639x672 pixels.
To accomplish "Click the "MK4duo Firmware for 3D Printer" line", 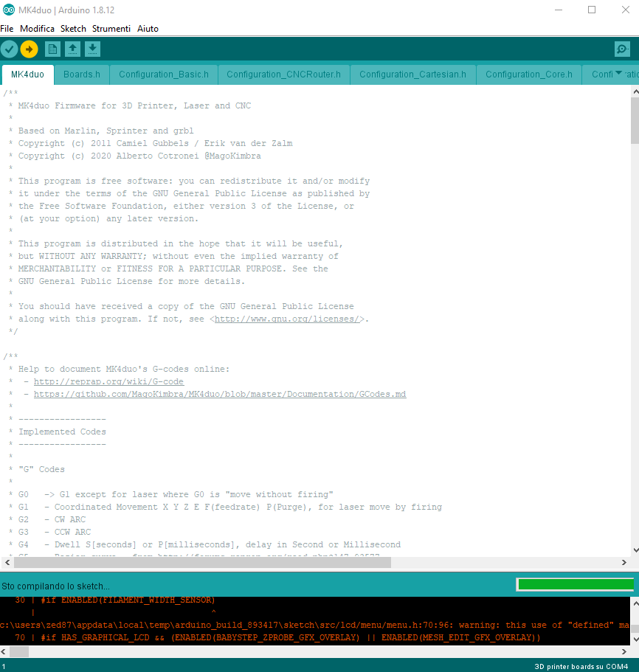I will 134,106.
